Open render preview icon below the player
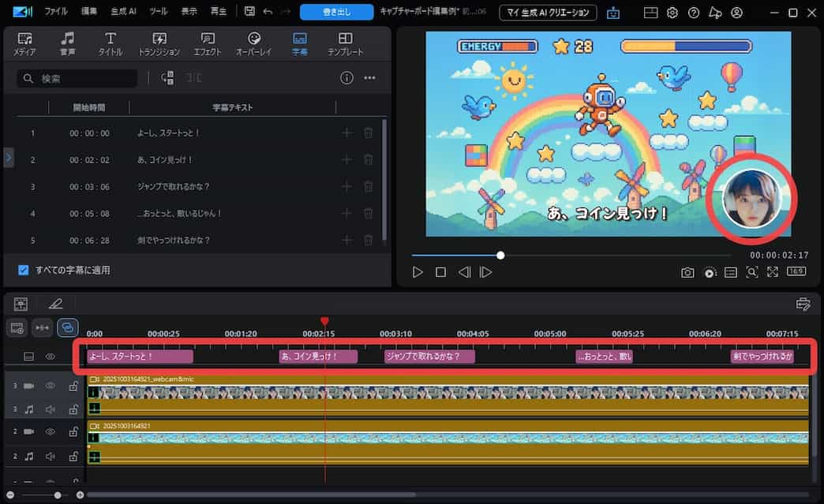The height and width of the screenshot is (504, 824). tap(710, 271)
